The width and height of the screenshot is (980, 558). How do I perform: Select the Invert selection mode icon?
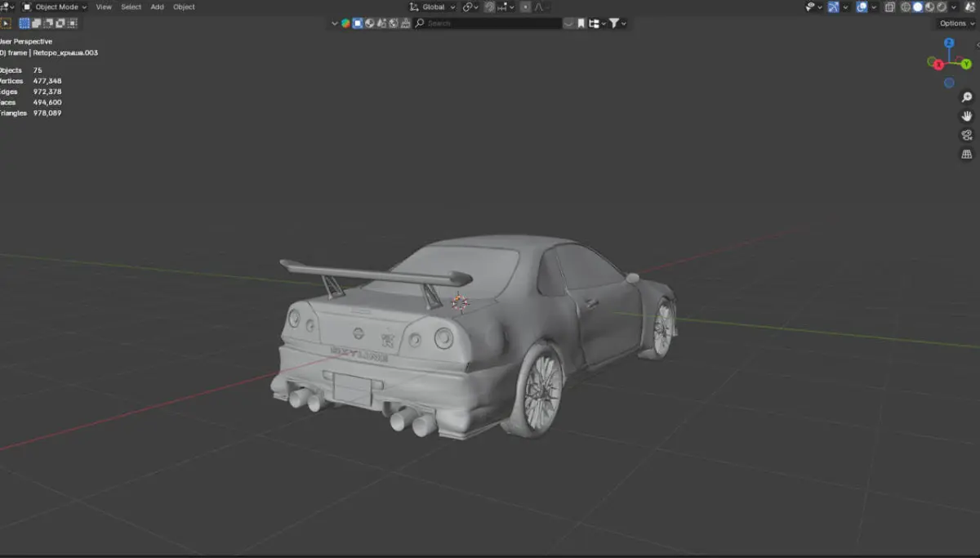pyautogui.click(x=60, y=23)
